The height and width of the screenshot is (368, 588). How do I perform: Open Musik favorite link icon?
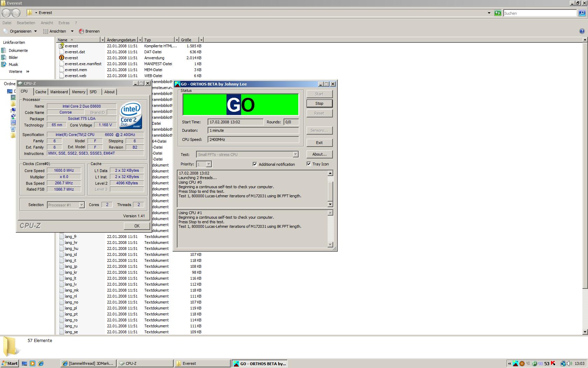[x=4, y=64]
